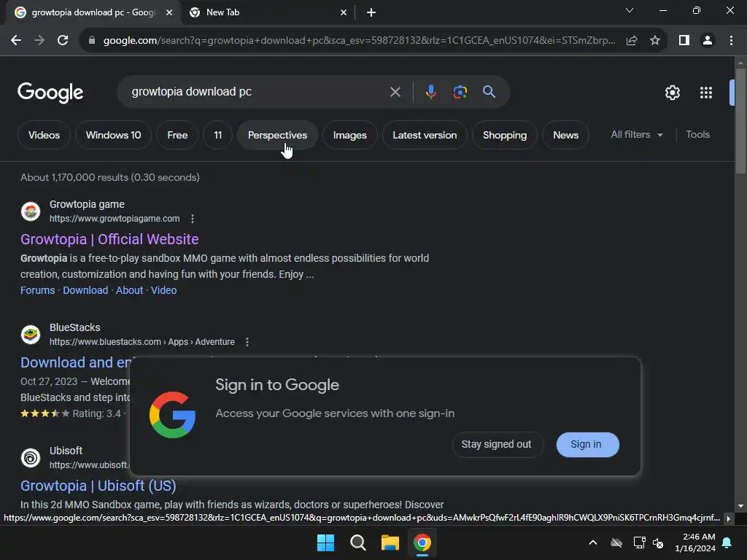Image resolution: width=747 pixels, height=560 pixels.
Task: Open a new browser tab
Action: pos(371,12)
